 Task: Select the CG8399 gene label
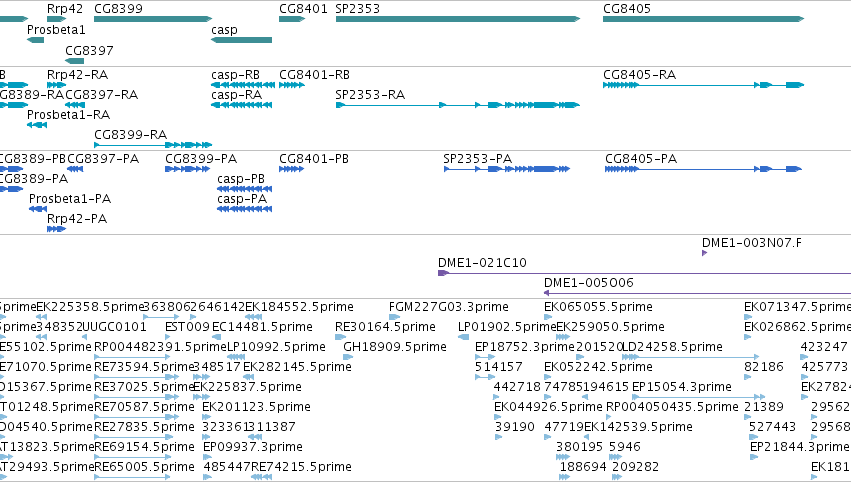[x=118, y=9]
